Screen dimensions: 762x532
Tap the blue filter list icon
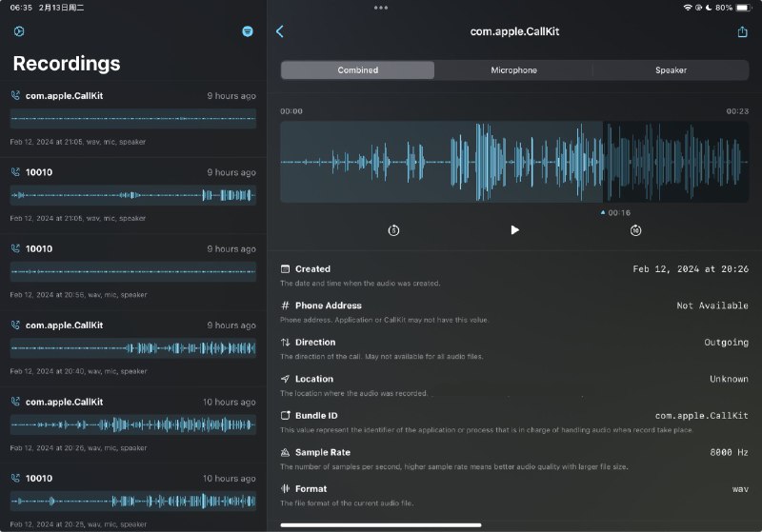(x=248, y=31)
